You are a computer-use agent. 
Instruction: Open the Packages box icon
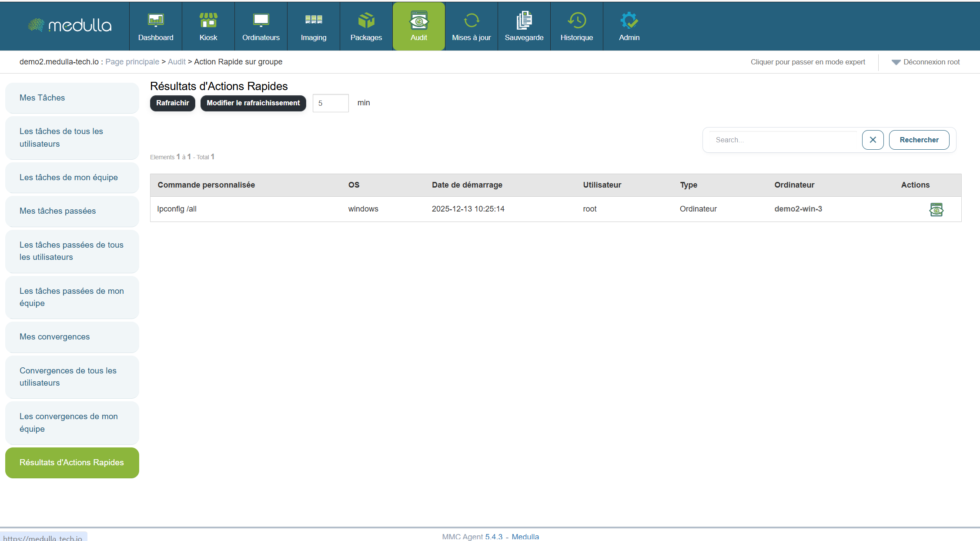coord(366,20)
